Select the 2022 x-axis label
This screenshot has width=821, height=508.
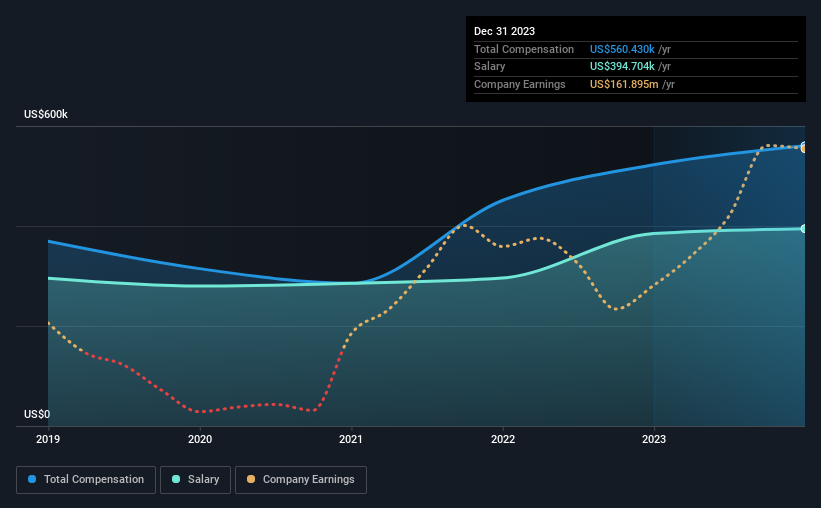(503, 439)
